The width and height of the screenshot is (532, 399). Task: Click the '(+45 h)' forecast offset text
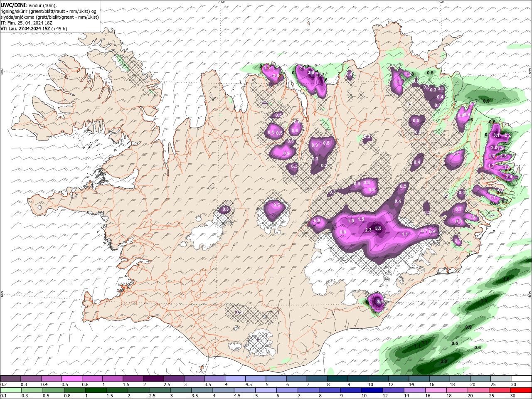click(x=59, y=29)
